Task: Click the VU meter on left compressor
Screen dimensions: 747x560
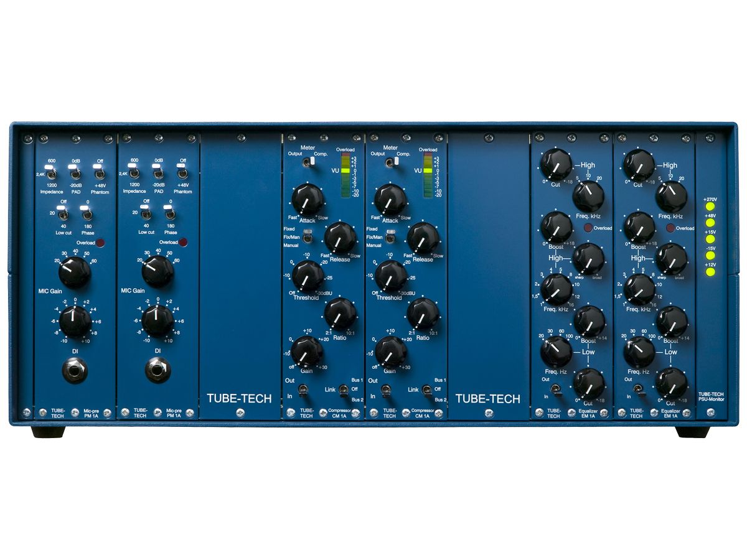Action: coord(345,176)
